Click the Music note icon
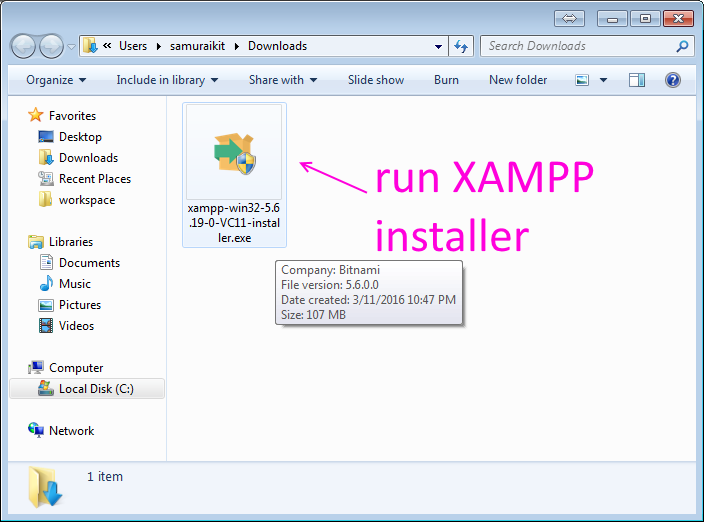This screenshot has width=704, height=522. click(x=46, y=283)
